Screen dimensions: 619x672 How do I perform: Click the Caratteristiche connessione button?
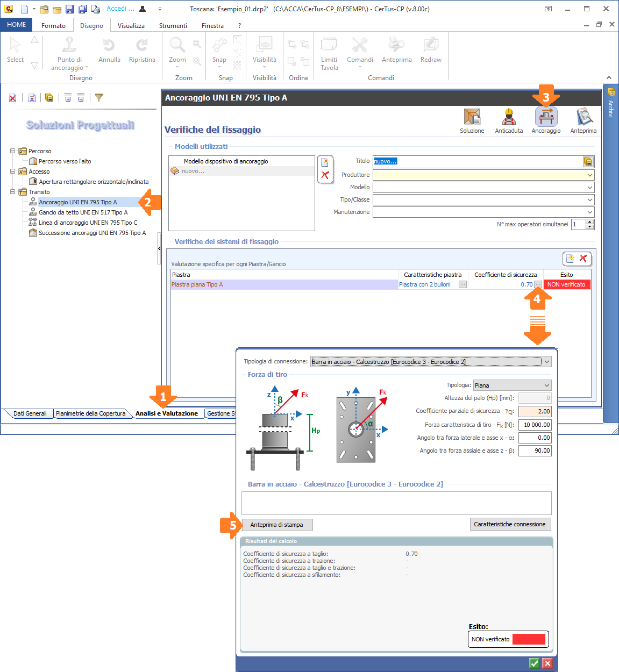(x=510, y=524)
